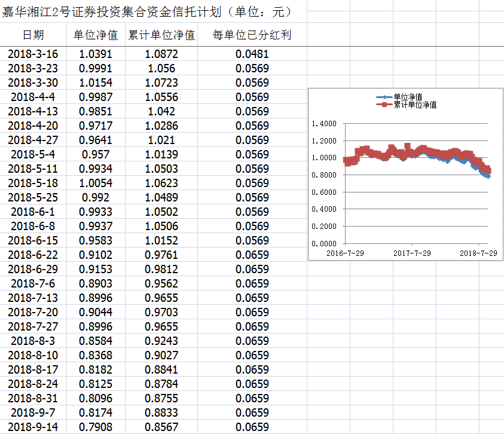The height and width of the screenshot is (434, 504).
Task: Select date cell 2018-8-17
Action: click(x=33, y=369)
